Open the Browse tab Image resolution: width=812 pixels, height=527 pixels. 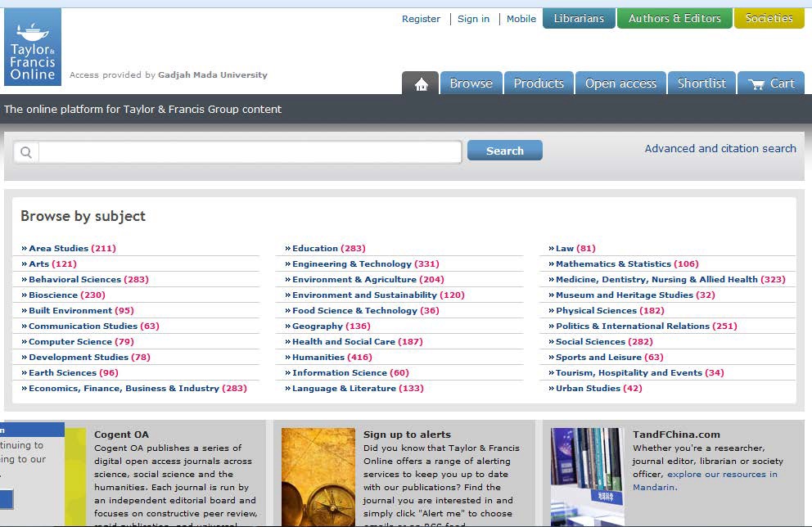[x=471, y=83]
